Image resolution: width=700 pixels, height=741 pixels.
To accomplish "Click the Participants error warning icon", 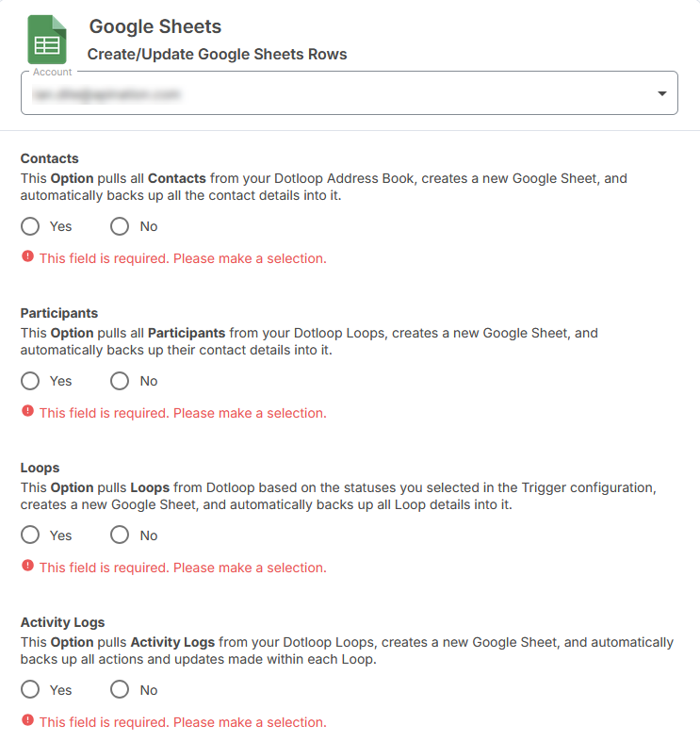I will tap(27, 412).
